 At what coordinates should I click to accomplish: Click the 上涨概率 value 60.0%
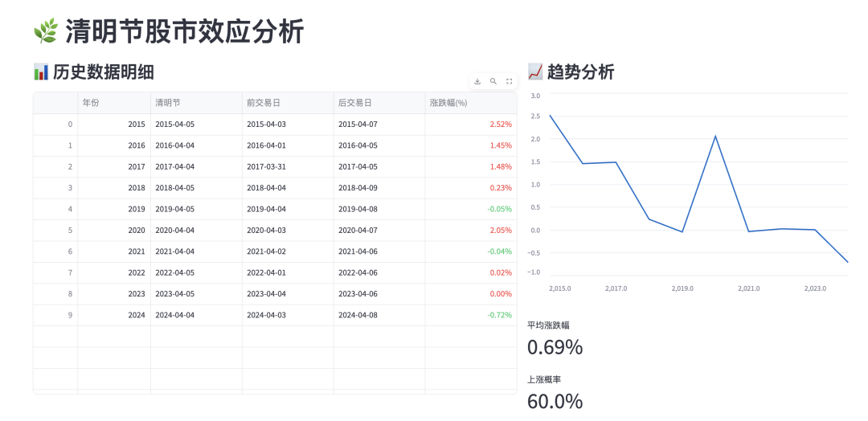[x=555, y=402]
